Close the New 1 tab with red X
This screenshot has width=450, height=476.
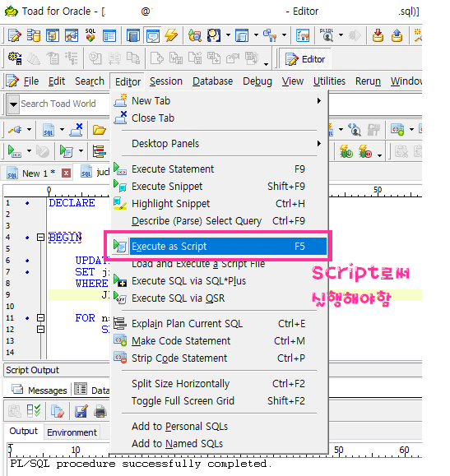(x=66, y=173)
